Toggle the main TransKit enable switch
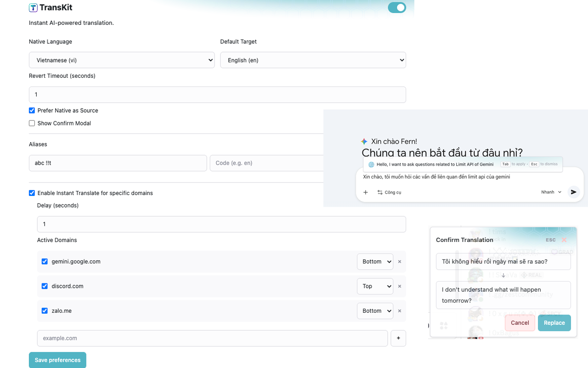This screenshot has height=368, width=588. tap(397, 7)
